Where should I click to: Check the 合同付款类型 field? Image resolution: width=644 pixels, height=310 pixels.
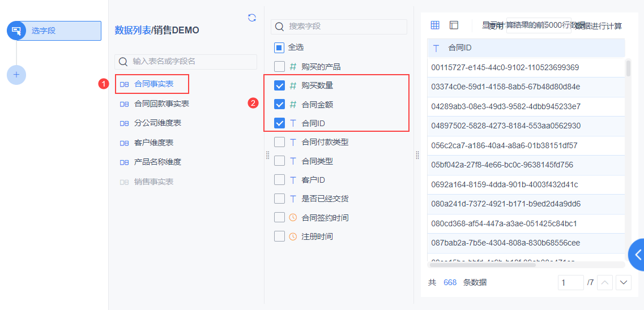[279, 143]
